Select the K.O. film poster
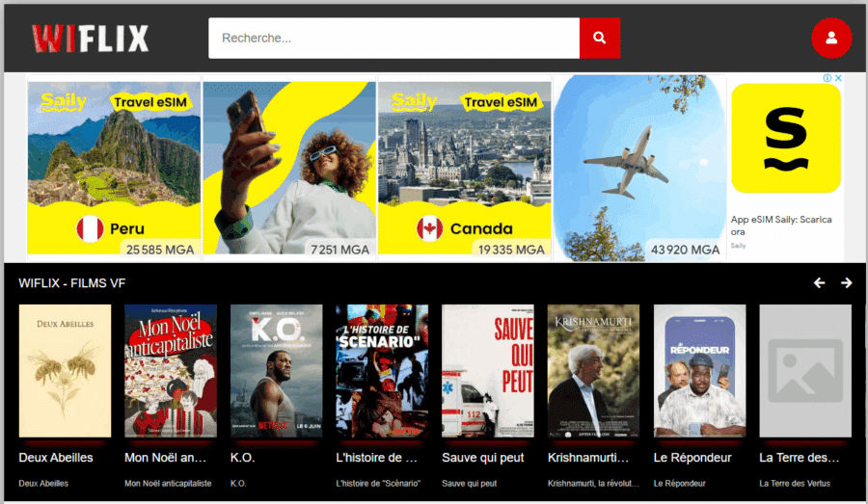 click(276, 371)
